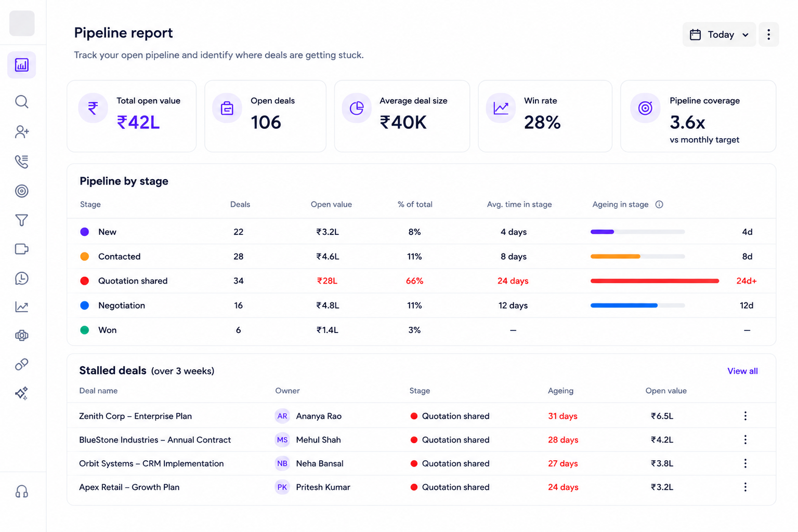This screenshot has height=532, width=798.
Task: Open Apex Retail – Growth Plan deal
Action: (129, 487)
